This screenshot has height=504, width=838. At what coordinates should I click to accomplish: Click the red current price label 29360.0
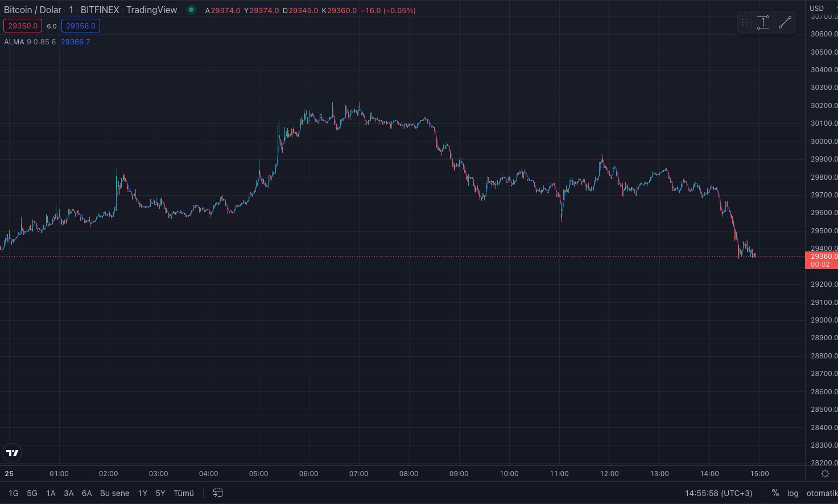[822, 260]
